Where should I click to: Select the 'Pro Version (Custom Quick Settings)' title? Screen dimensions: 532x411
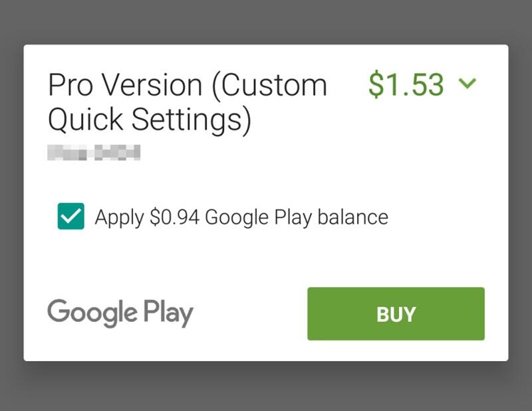pos(188,103)
